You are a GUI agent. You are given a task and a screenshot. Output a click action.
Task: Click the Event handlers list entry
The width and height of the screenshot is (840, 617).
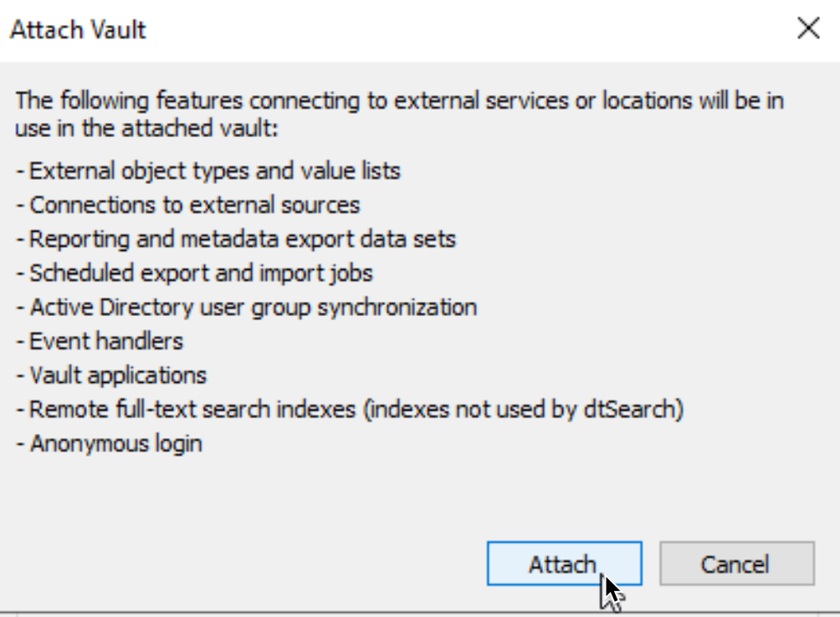click(x=100, y=341)
